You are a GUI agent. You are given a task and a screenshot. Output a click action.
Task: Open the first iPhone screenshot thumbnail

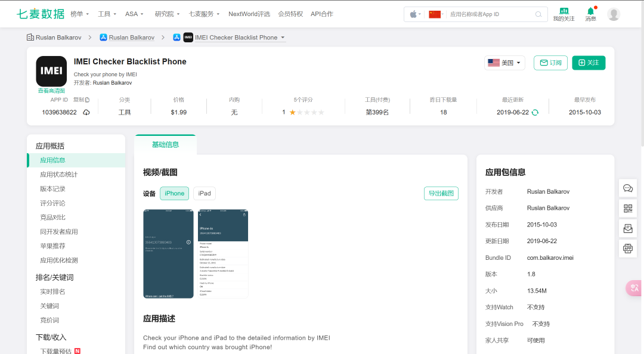(168, 254)
